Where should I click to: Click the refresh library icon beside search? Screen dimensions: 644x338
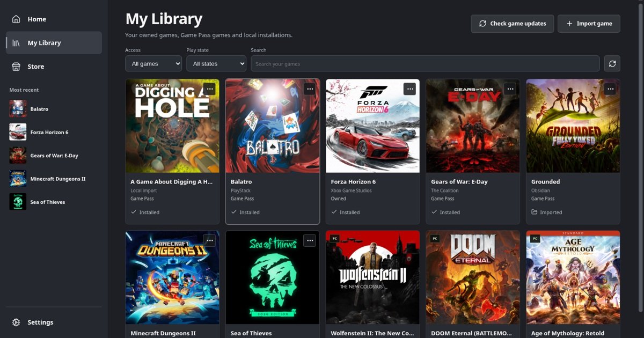[x=612, y=64]
